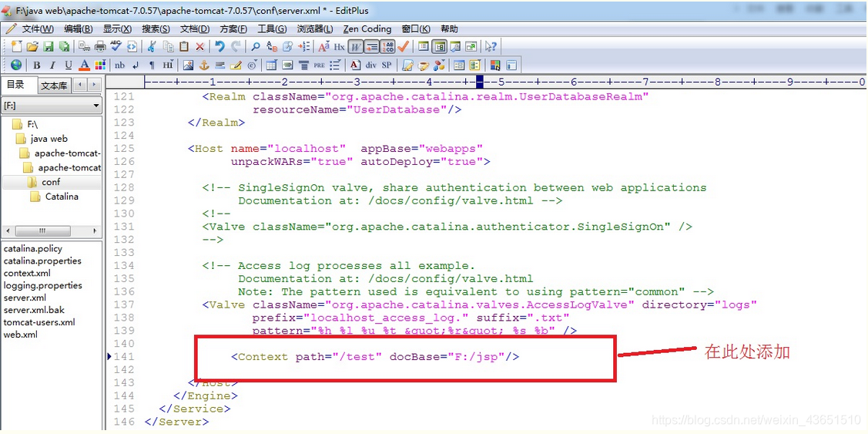868x434 pixels.
Task: Toggle the Directory Window toolbar button
Action: pos(439,46)
